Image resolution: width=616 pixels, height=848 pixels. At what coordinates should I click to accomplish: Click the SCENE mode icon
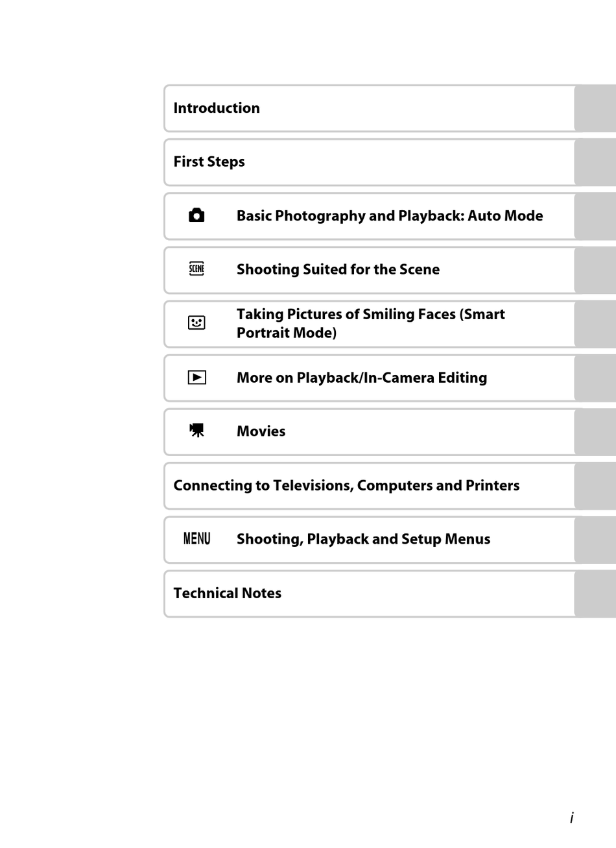[196, 269]
